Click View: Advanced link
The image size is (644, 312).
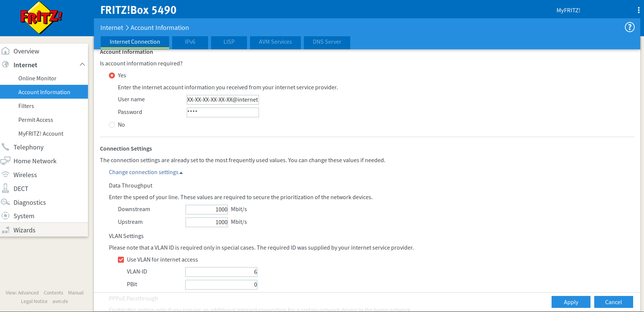pos(22,293)
